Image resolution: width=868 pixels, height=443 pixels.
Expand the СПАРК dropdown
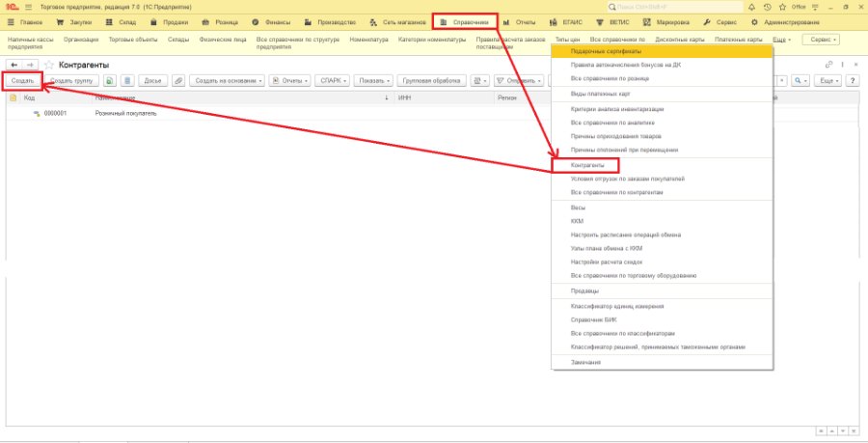(334, 81)
